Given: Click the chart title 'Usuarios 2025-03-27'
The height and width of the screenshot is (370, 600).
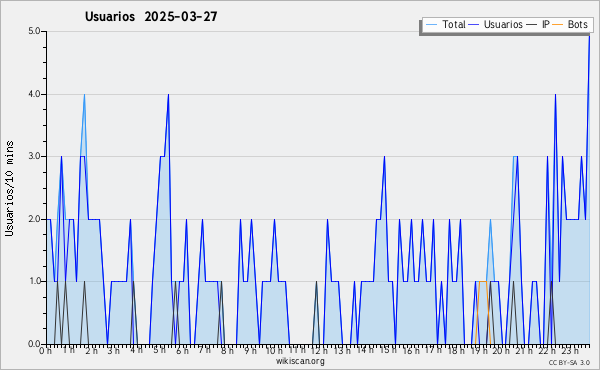Looking at the screenshot, I should (x=151, y=16).
